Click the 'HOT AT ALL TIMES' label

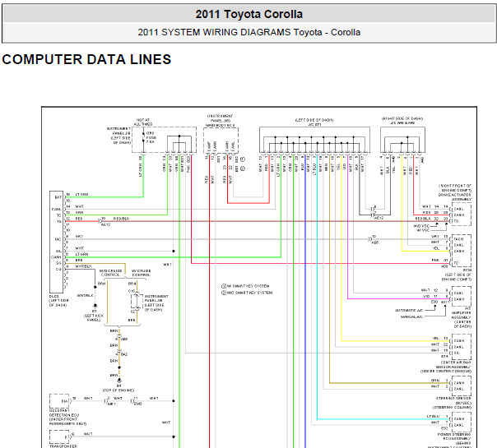click(143, 122)
